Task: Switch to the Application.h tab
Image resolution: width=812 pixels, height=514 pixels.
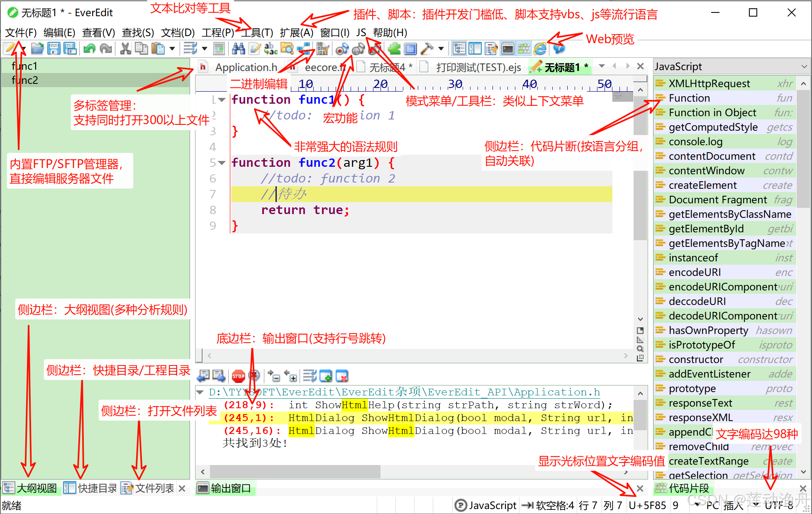Action: coord(246,67)
